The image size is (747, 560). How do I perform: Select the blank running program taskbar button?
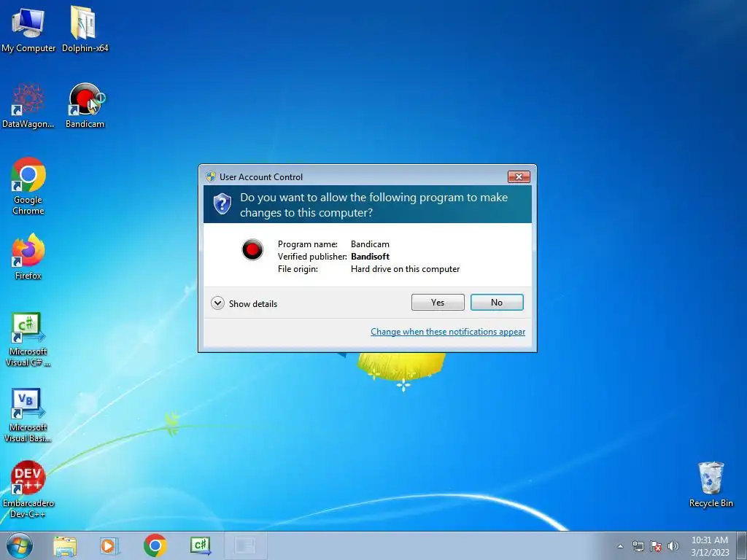(x=245, y=545)
